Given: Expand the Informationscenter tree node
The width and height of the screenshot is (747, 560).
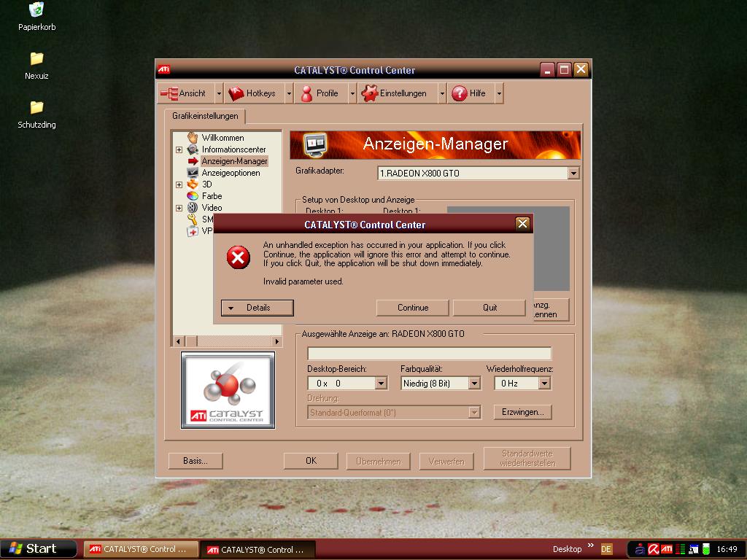Looking at the screenshot, I should pos(179,149).
